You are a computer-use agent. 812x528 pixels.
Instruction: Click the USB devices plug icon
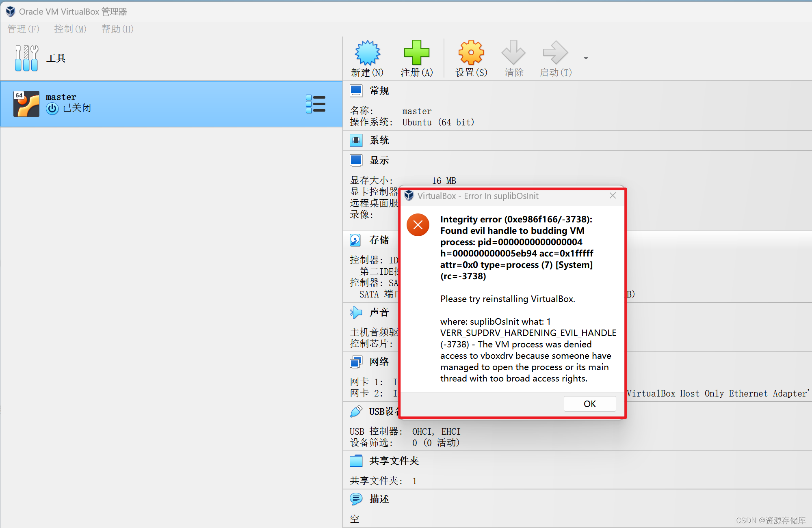click(x=356, y=411)
